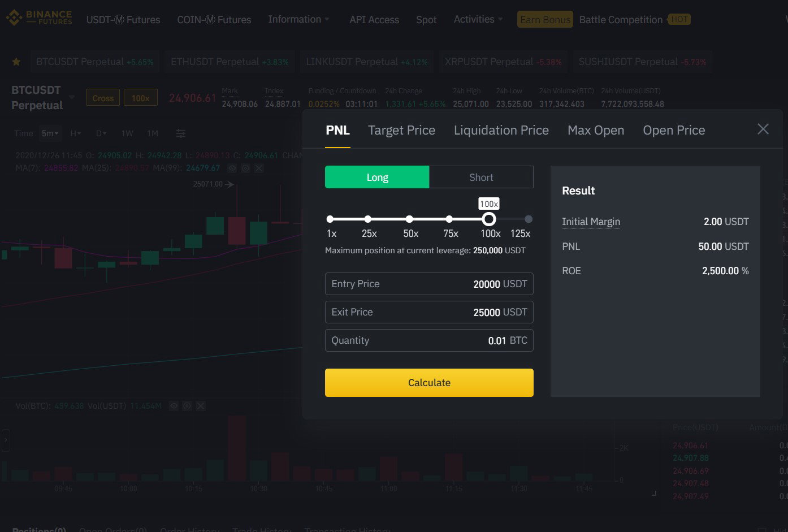Open USDT-M Futures page
788x532 pixels.
[123, 20]
